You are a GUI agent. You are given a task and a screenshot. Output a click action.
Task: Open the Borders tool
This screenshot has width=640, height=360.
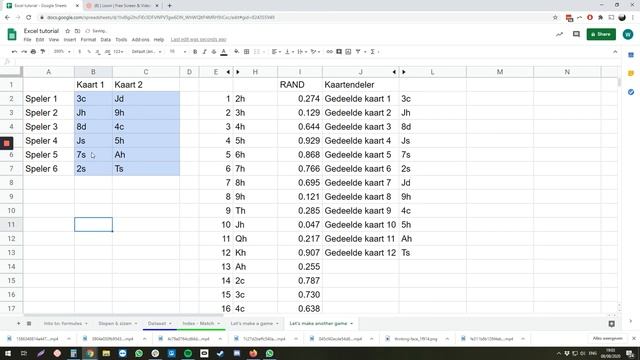point(247,52)
